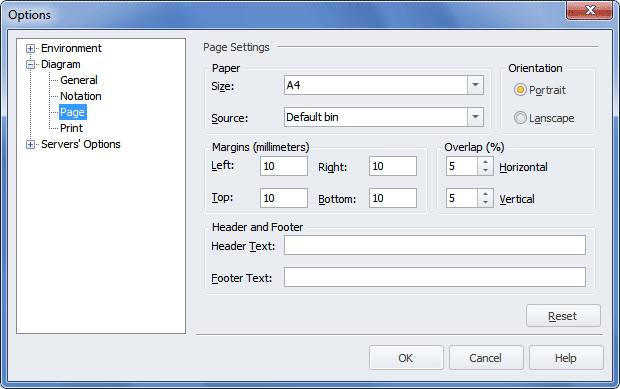Select the Page tree item
This screenshot has width=620, height=389.
point(72,112)
